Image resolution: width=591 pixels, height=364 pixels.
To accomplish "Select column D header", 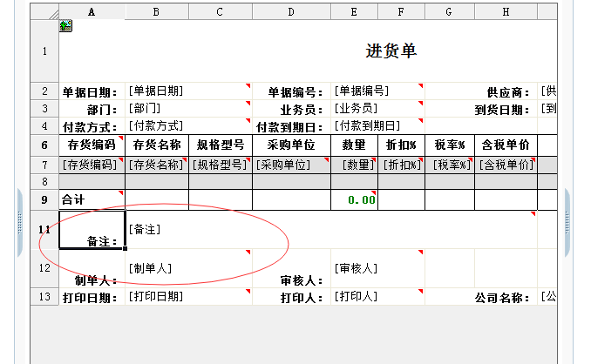I will click(291, 12).
